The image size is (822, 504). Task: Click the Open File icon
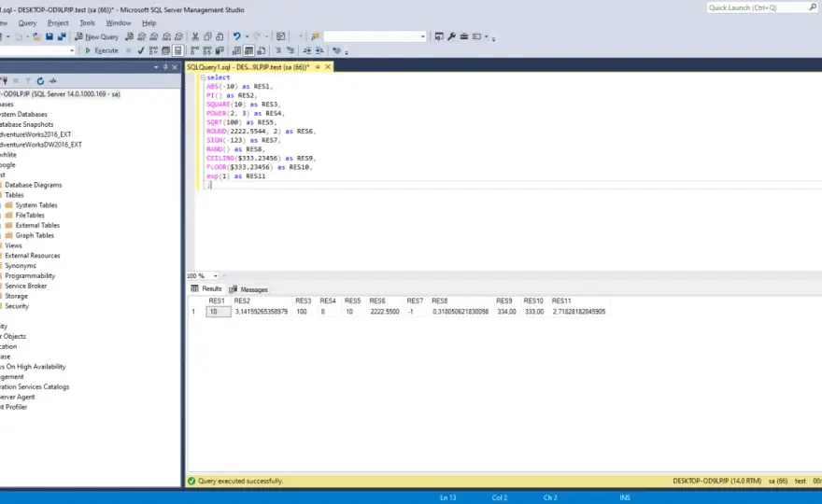(x=36, y=36)
